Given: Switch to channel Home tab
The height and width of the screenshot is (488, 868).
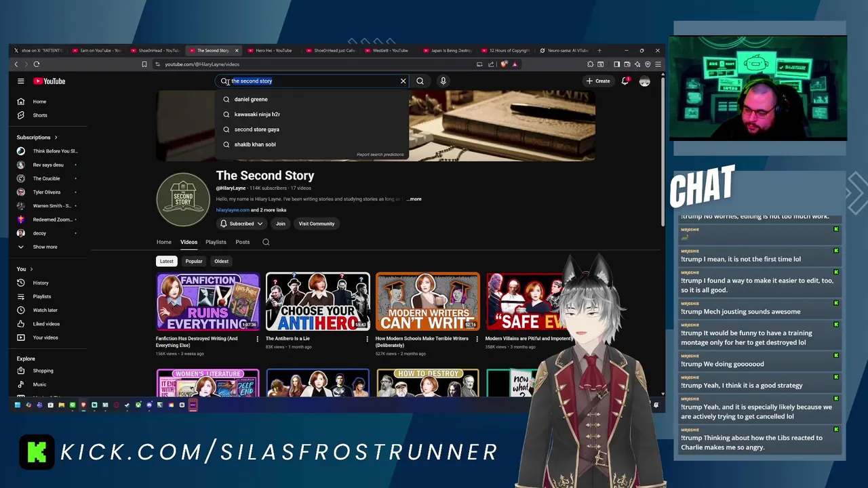Looking at the screenshot, I should pyautogui.click(x=164, y=242).
